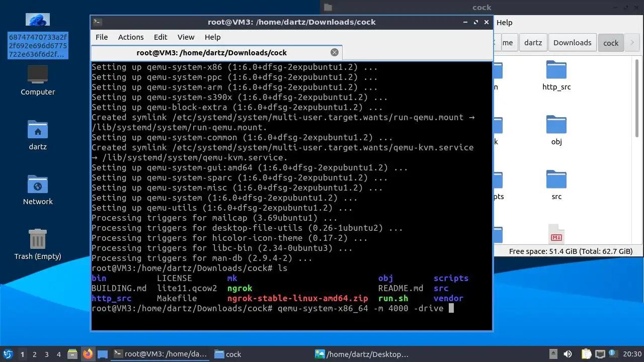Image resolution: width=644 pixels, height=362 pixels.
Task: Click vendor directory name in terminal listing
Action: (448, 298)
